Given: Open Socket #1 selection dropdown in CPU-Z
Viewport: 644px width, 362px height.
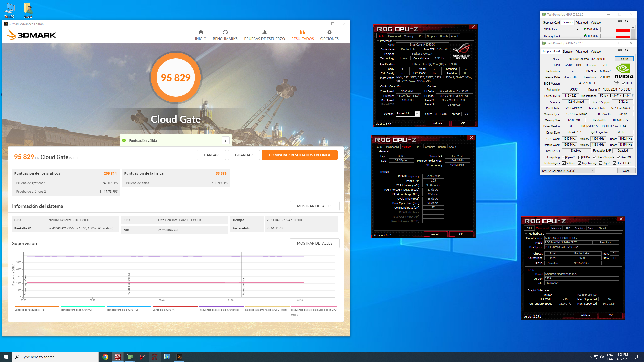Looking at the screenshot, I should pos(408,114).
